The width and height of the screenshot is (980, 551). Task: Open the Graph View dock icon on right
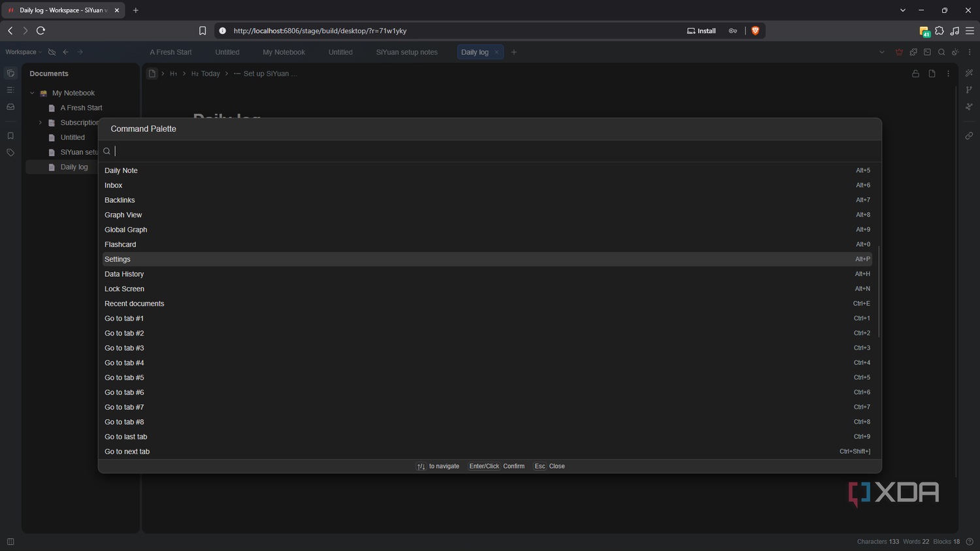tap(969, 89)
